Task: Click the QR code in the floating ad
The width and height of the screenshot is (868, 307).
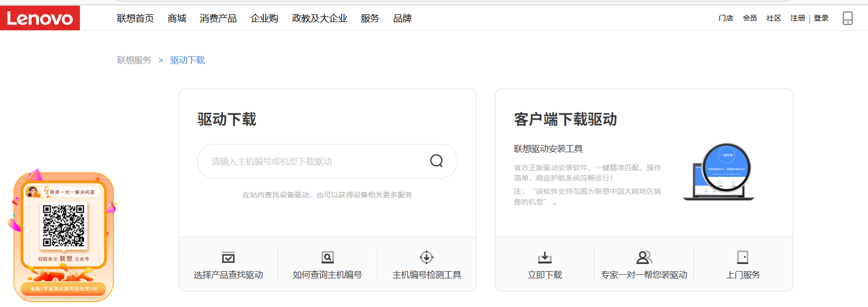Action: click(x=63, y=226)
